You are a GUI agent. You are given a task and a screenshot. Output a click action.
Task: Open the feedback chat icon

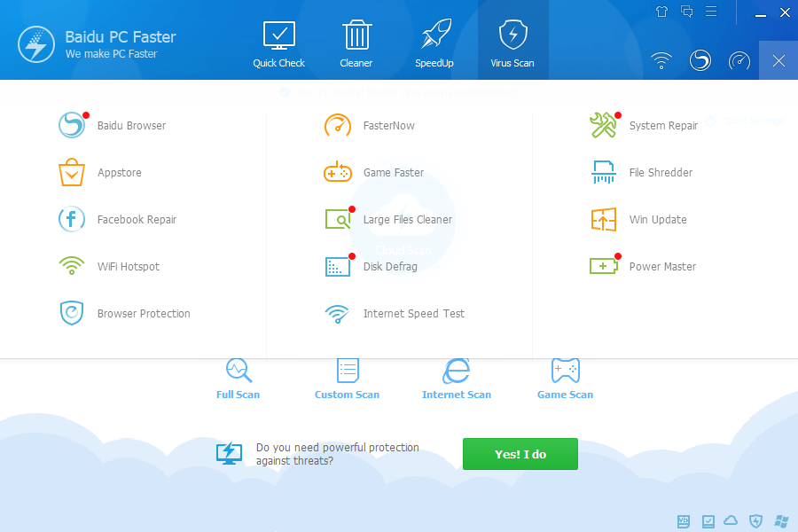686,12
